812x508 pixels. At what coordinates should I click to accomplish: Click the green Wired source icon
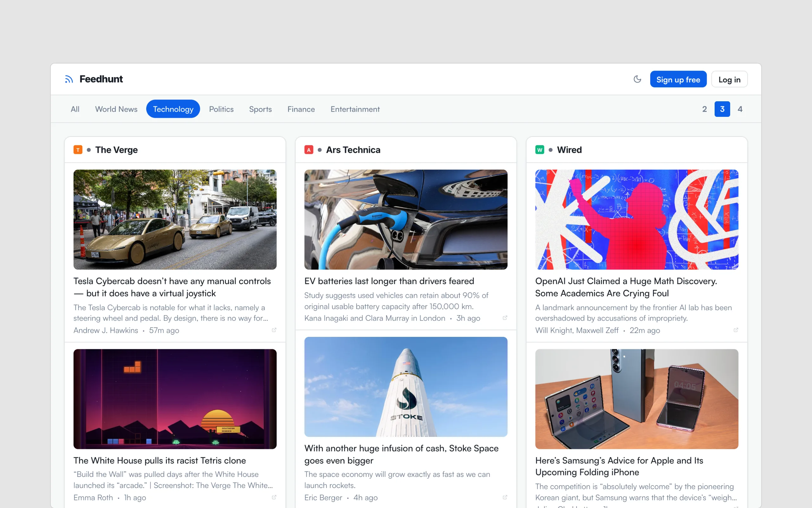pyautogui.click(x=540, y=150)
